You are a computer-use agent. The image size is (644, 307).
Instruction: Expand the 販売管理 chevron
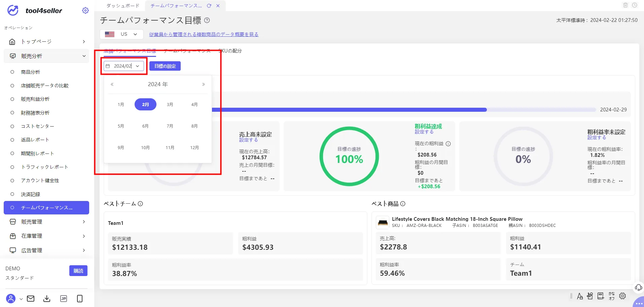(x=84, y=222)
